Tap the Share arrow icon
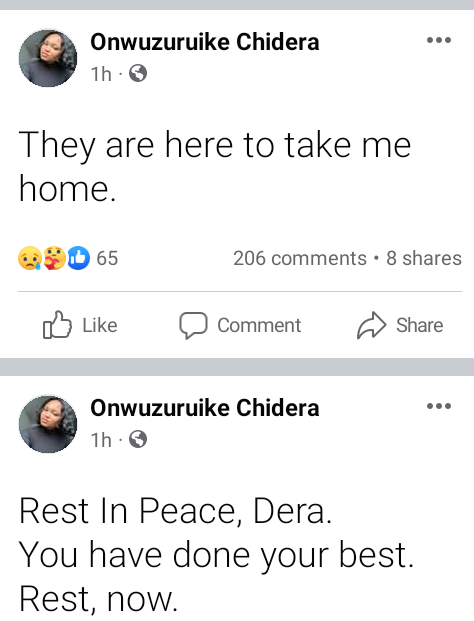The width and height of the screenshot is (474, 621). click(x=371, y=325)
